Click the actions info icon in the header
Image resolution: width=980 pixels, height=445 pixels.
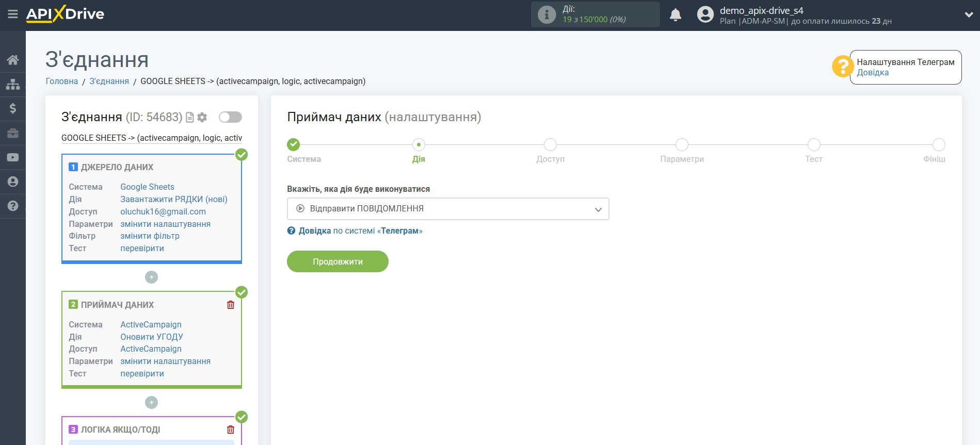[x=547, y=14]
